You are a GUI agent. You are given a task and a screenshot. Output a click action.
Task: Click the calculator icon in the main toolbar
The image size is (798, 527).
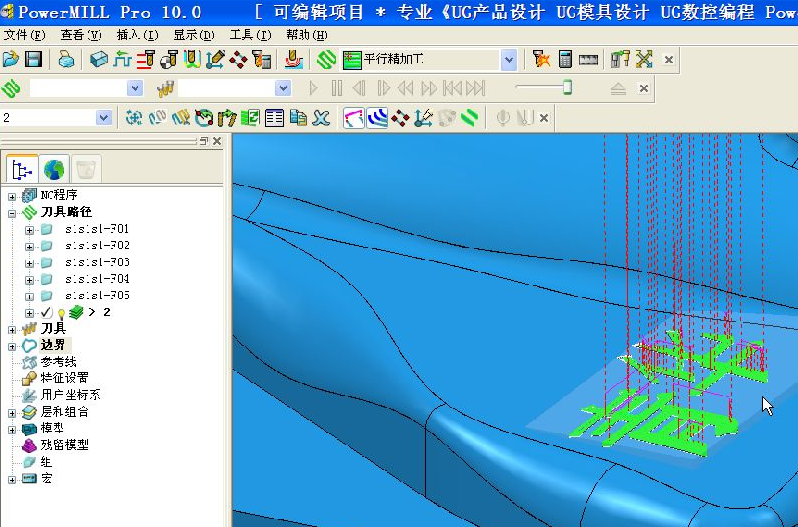565,59
